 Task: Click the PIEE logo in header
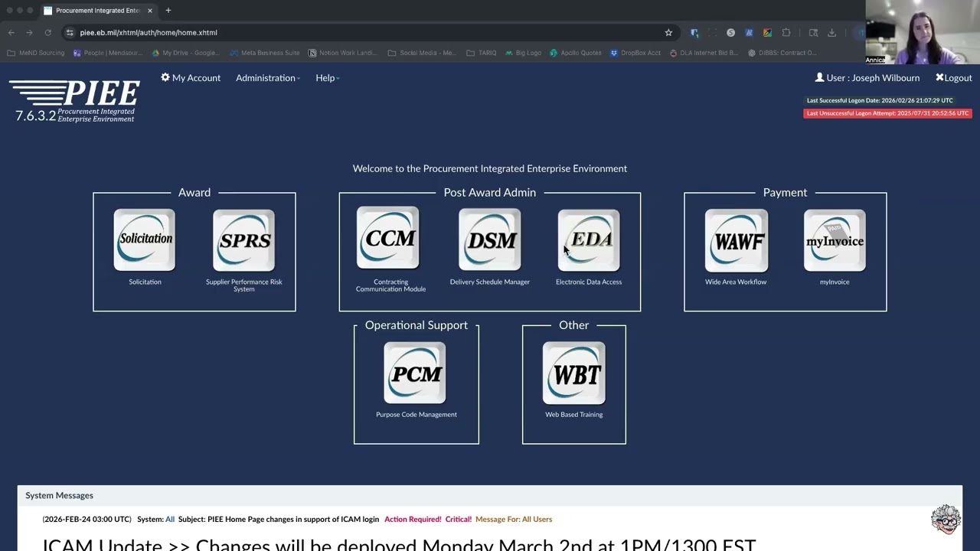pos(74,101)
